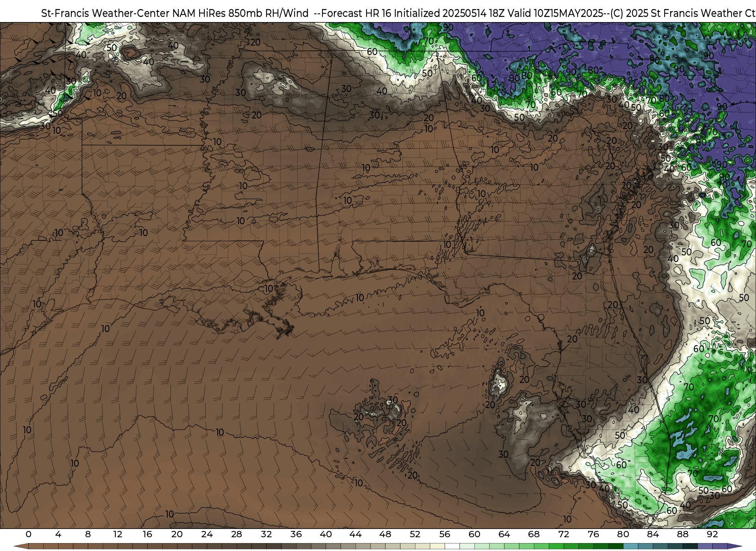Click the '32' legend scale label
This screenshot has height=551, width=756.
(x=266, y=534)
